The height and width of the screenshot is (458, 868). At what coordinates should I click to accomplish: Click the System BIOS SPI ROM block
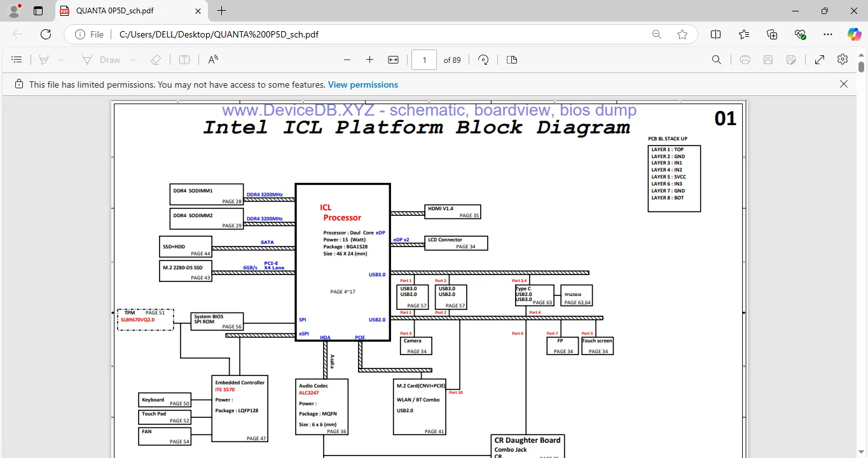click(x=217, y=321)
